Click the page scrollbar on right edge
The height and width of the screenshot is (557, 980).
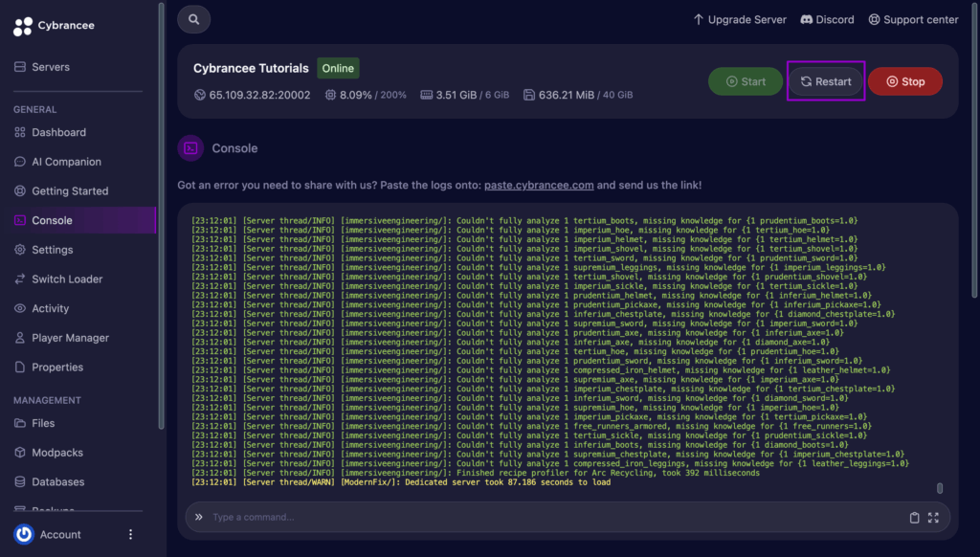point(975,150)
